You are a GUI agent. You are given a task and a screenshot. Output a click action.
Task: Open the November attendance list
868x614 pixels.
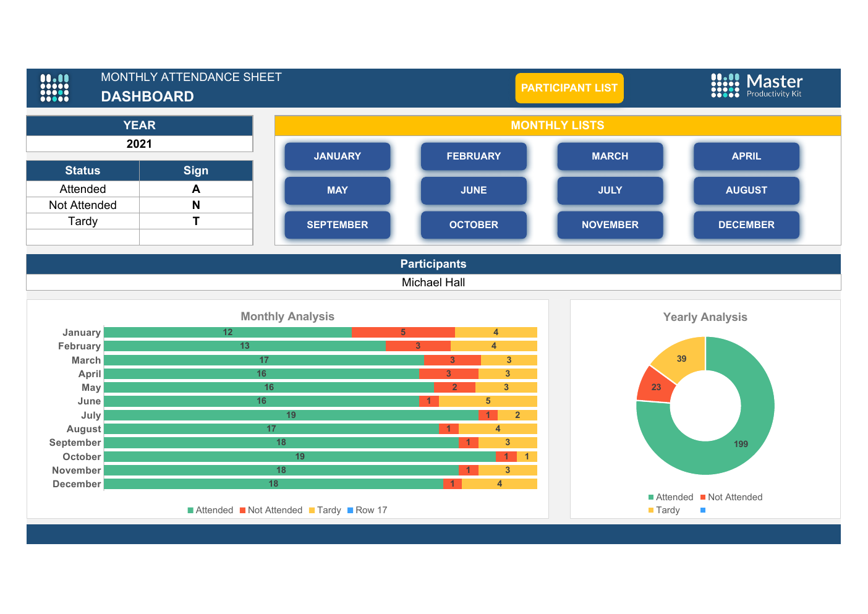(610, 225)
